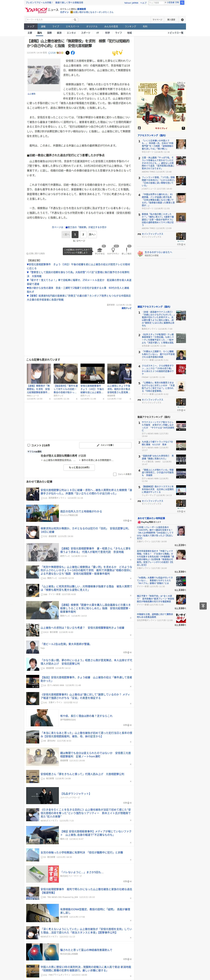Open ランキング navigation tab
This screenshot has height=980, width=210.
[x=130, y=26]
